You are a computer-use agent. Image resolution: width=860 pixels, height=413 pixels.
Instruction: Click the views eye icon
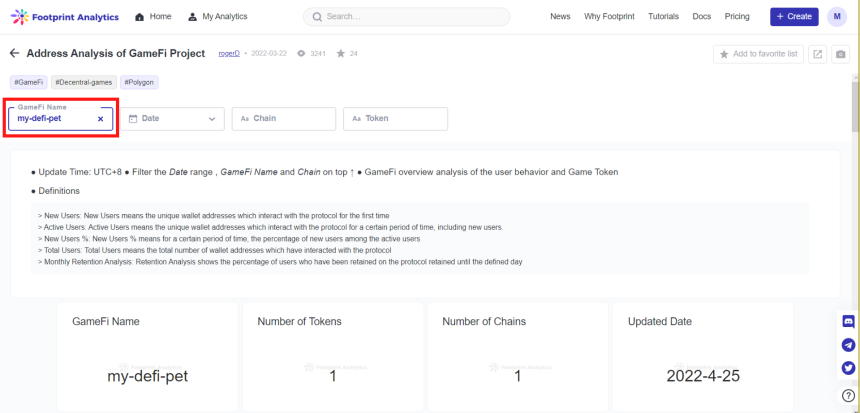click(x=301, y=54)
